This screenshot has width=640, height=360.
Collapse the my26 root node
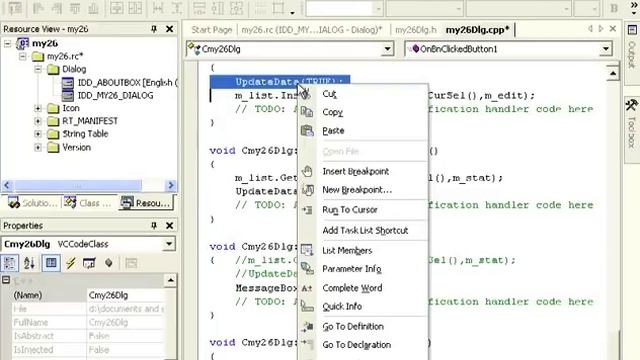tap(8, 43)
